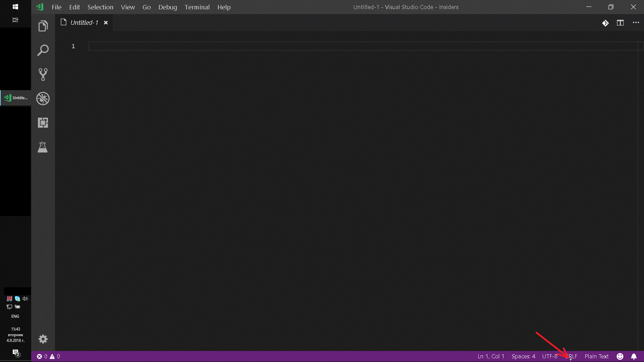Open the Plain Text language mode picker
644x362 pixels.
596,356
